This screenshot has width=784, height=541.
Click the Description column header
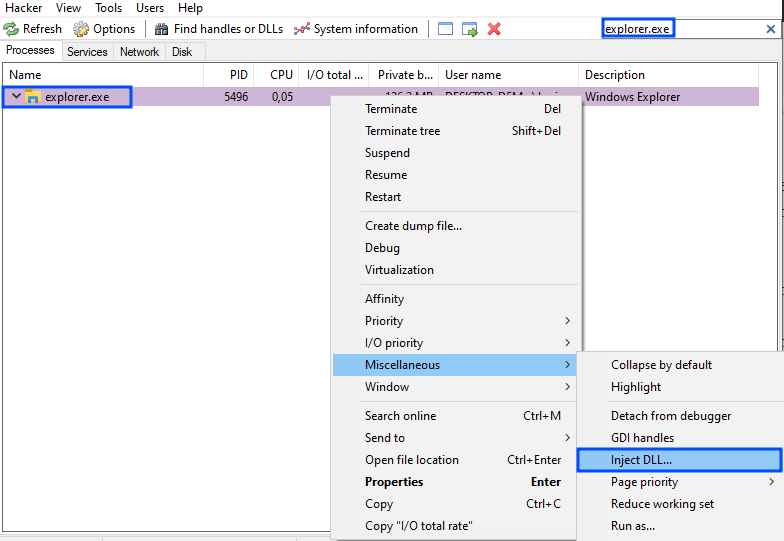(615, 75)
